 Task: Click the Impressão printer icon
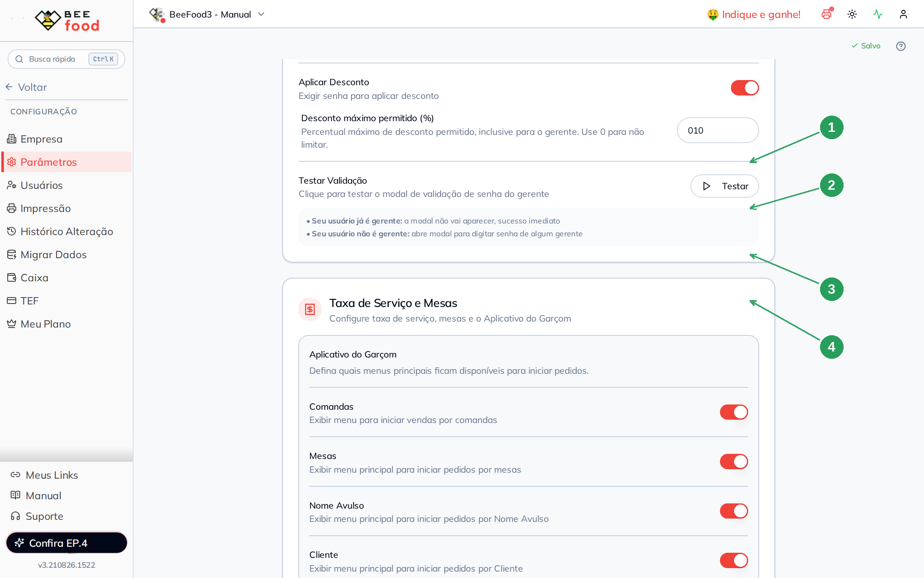pos(12,208)
